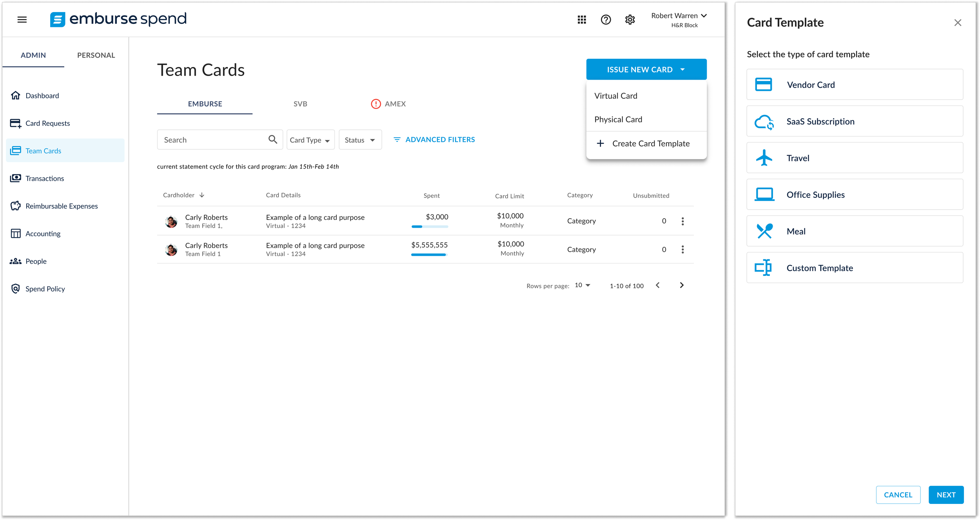
Task: Switch to the PERSONAL tab
Action: pos(96,55)
